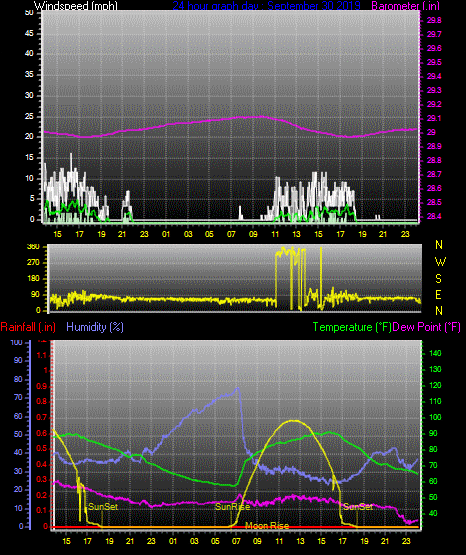The image size is (466, 555).
Task: Click the Barometer (.in) axis title
Action: click(x=406, y=6)
